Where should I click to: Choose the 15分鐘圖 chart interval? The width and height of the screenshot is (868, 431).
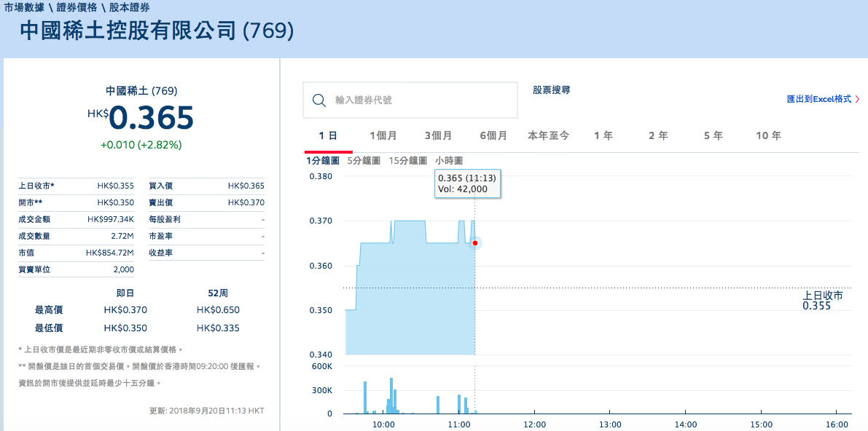point(407,161)
